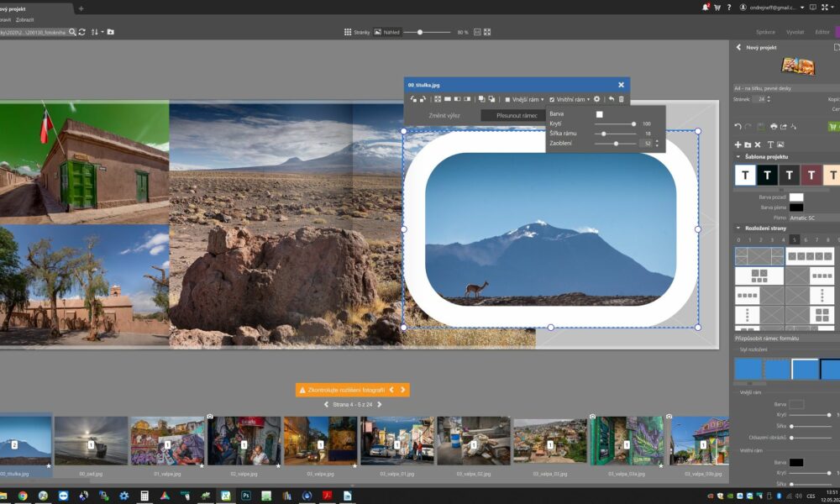Select Změnit výřez mode
Image resolution: width=840 pixels, height=504 pixels.
(x=444, y=116)
